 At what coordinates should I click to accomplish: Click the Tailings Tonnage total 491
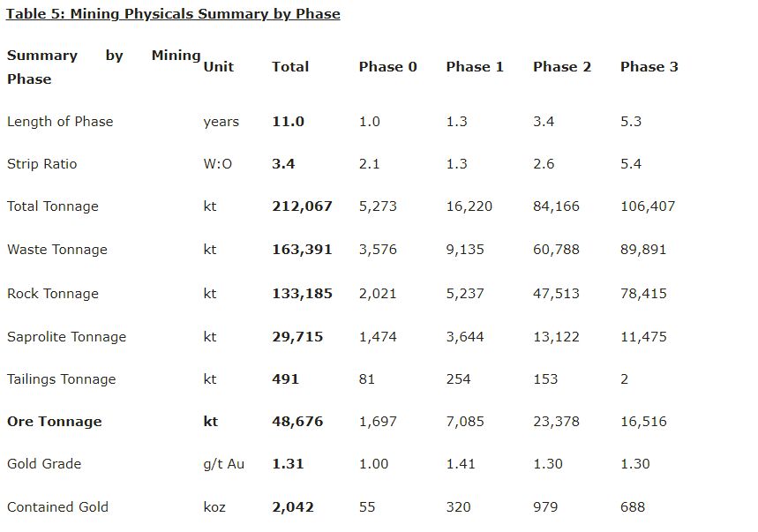tap(285, 379)
